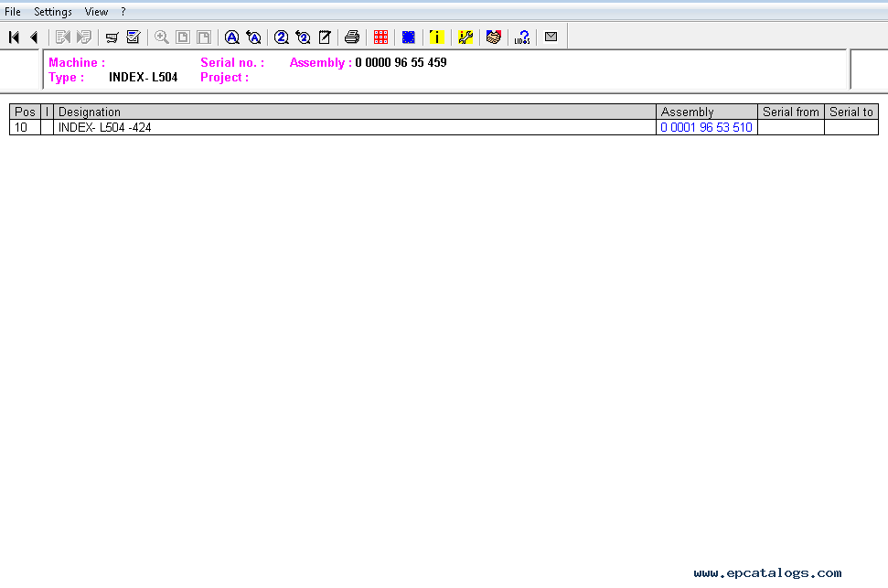Click the greyed previous list page icon
Viewport: 888px width, 588px height.
point(62,37)
